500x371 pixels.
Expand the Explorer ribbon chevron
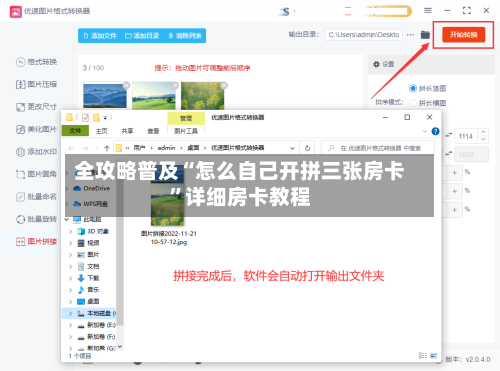425,131
